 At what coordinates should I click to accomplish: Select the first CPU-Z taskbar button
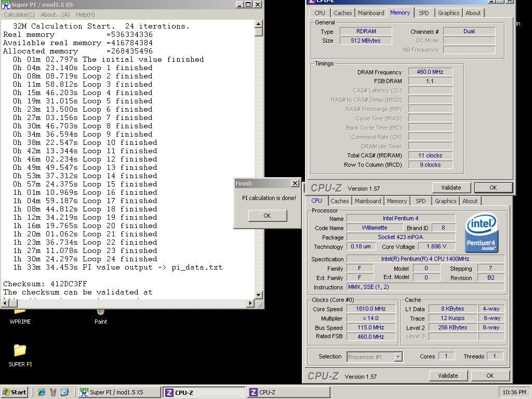[204, 392]
